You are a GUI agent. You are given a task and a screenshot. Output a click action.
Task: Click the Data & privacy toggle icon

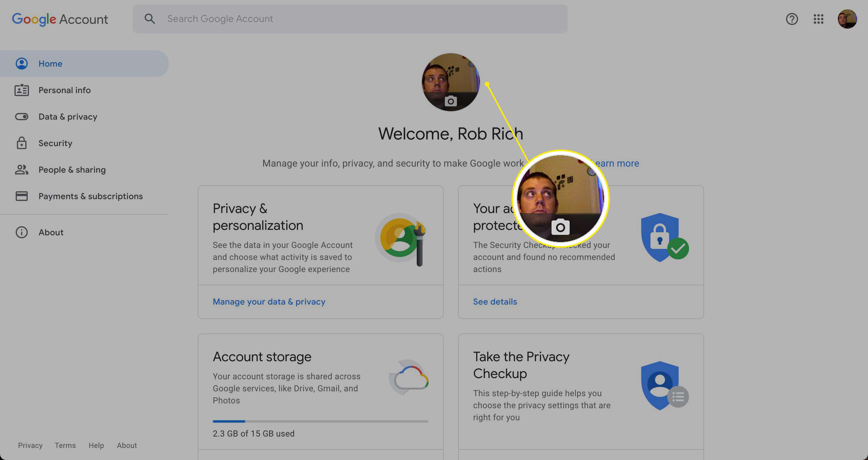click(x=22, y=117)
